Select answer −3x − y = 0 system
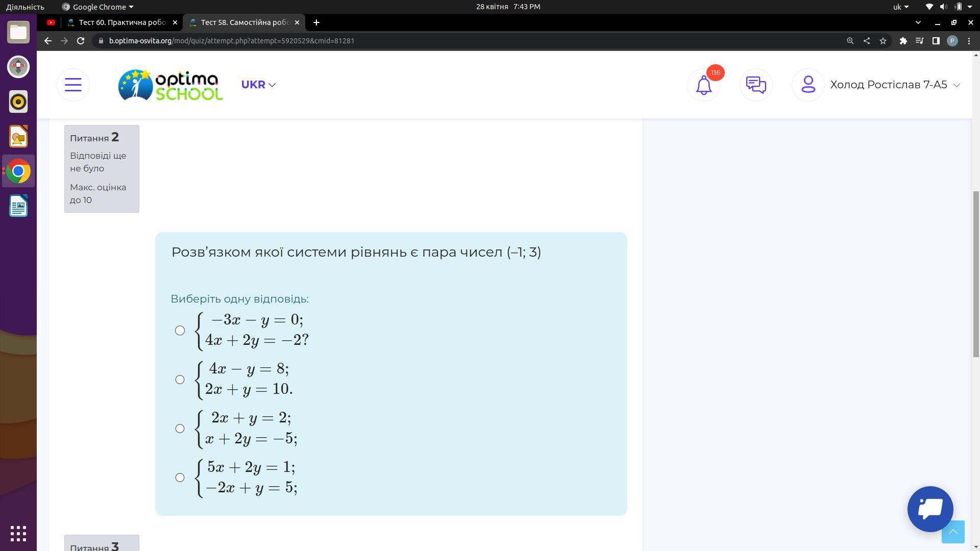 pyautogui.click(x=180, y=331)
